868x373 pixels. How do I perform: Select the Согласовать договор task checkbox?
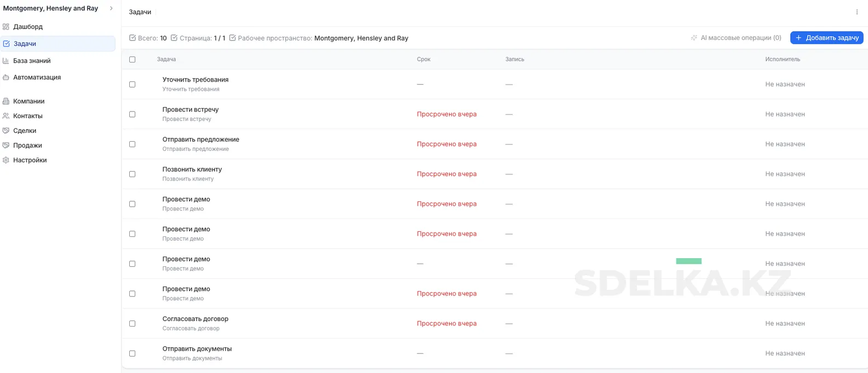pos(132,324)
